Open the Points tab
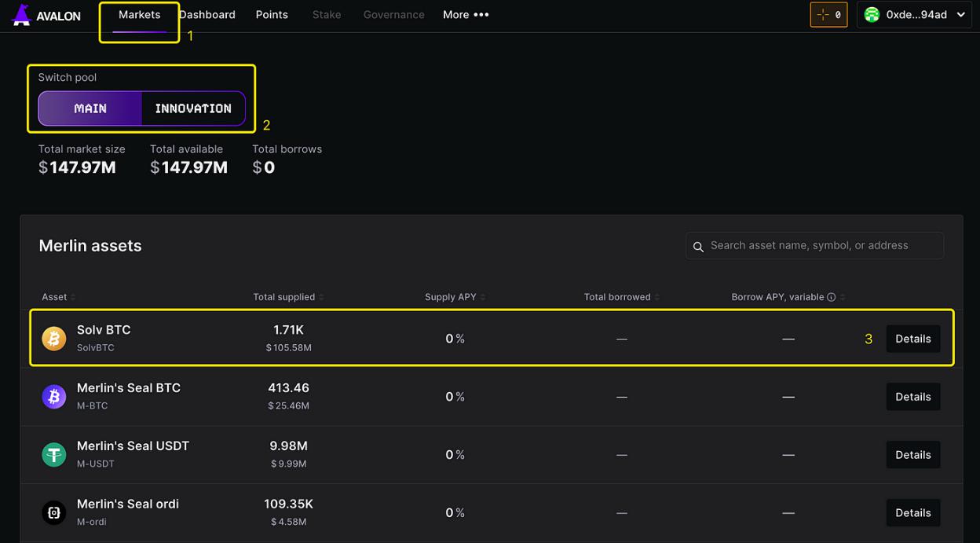Screen dimensions: 980x543 (x=272, y=15)
